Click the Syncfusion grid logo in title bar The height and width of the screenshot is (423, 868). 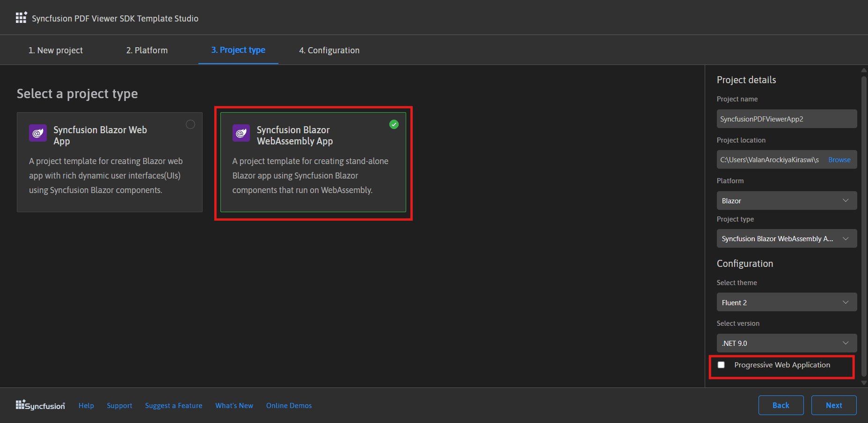[21, 18]
